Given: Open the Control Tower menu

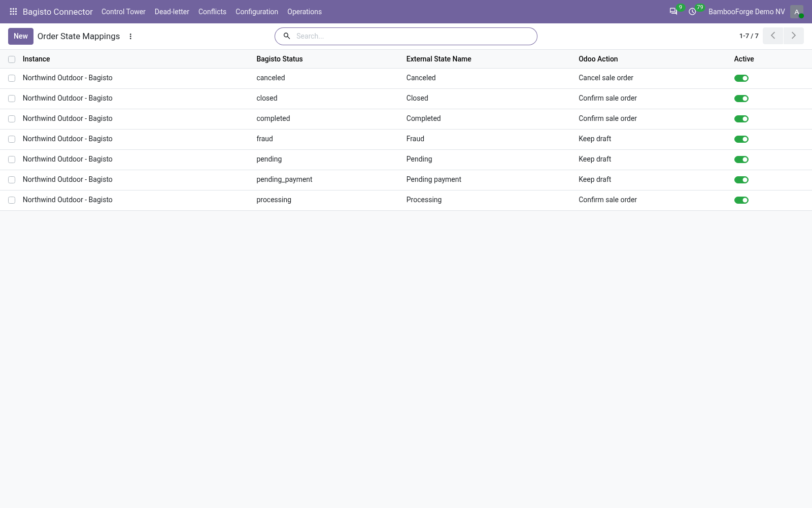Looking at the screenshot, I should (123, 12).
